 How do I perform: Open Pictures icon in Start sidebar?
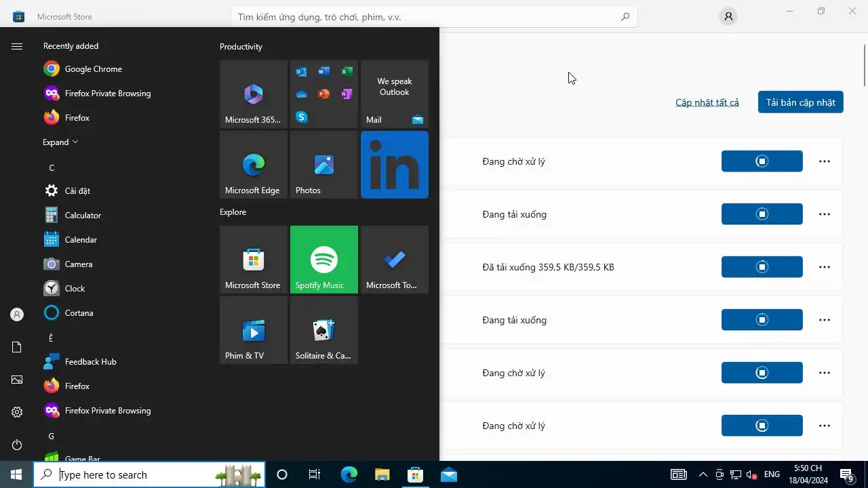pos(17,380)
